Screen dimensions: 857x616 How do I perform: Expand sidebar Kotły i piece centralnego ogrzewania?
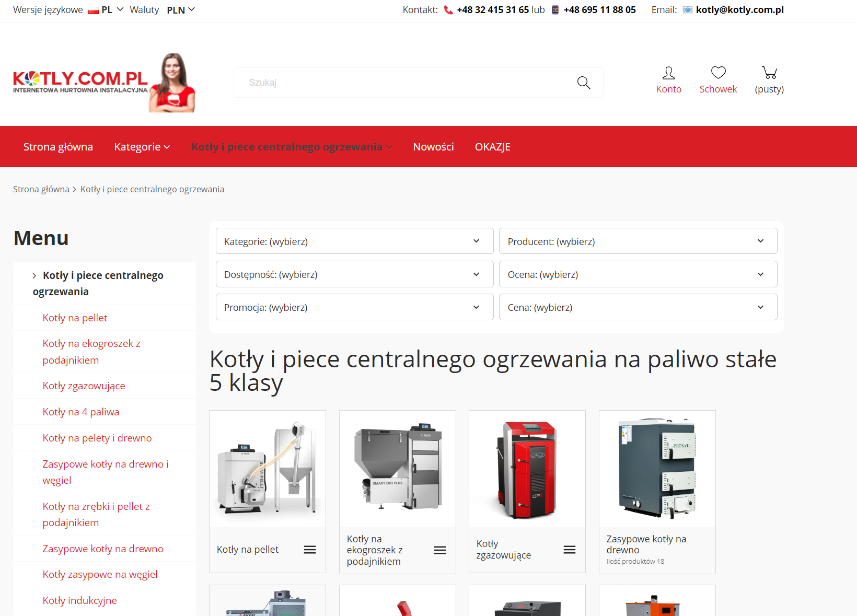click(x=98, y=283)
